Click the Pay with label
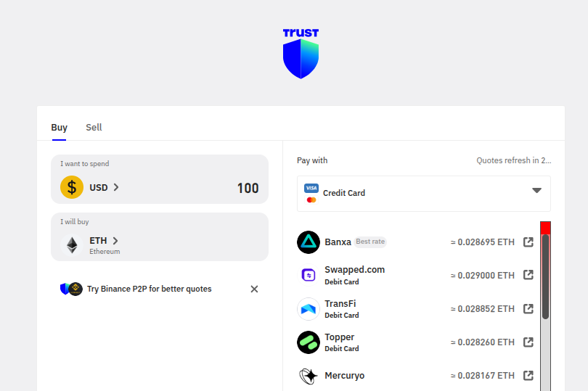Screen dimensions: 588x391 point(312,160)
